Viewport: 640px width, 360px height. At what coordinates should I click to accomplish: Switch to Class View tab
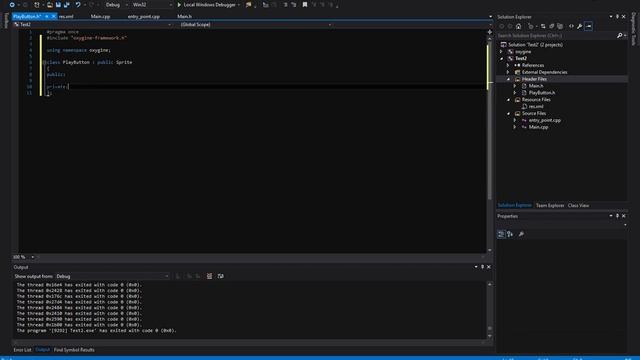[x=578, y=205]
